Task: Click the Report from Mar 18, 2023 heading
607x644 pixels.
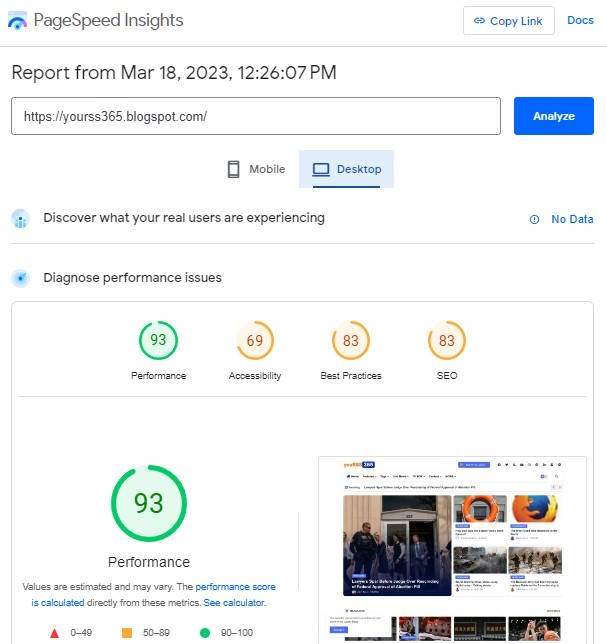Action: [174, 73]
